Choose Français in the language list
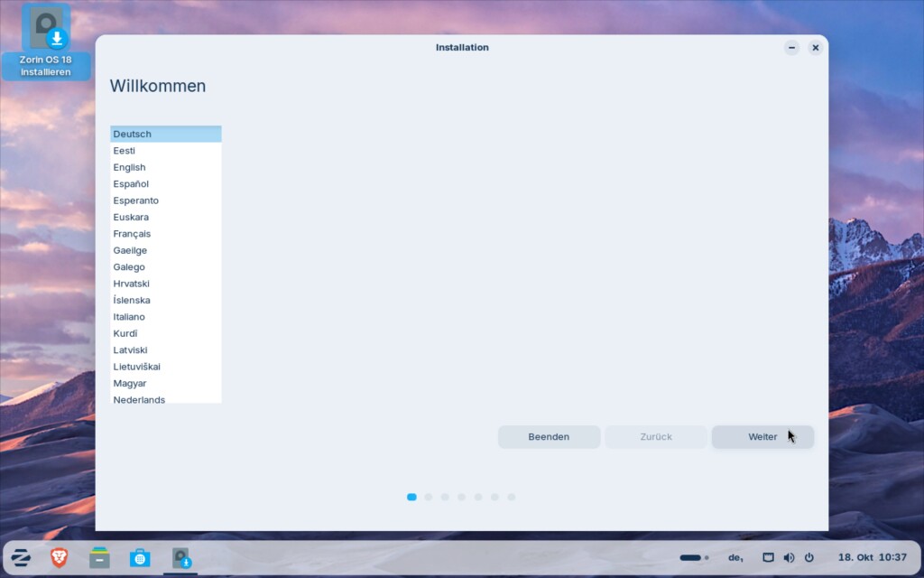Screen dimensions: 924x578 coord(132,234)
